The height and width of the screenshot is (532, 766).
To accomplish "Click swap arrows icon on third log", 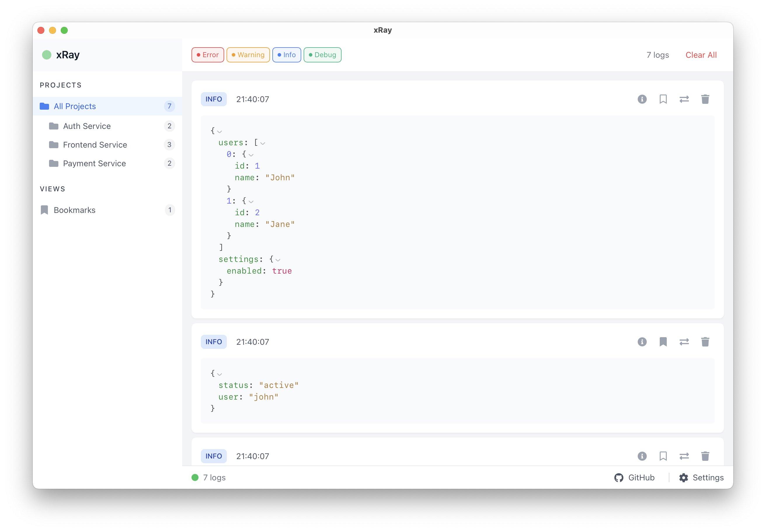I will pyautogui.click(x=684, y=456).
